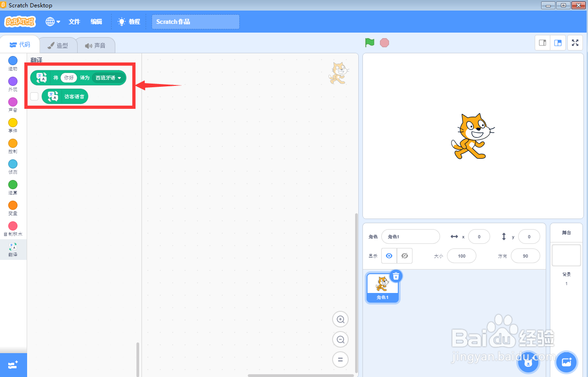The height and width of the screenshot is (377, 588).
Task: Select the stage backdrop thumbnail
Action: point(566,255)
